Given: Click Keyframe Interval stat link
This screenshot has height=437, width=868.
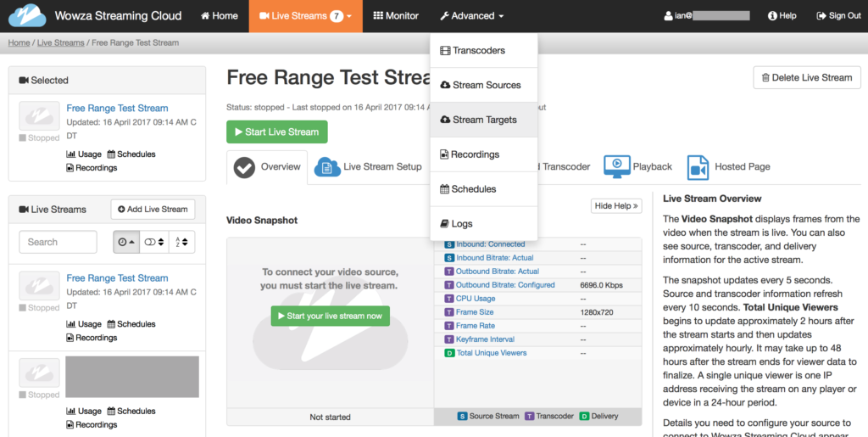Looking at the screenshot, I should [486, 339].
